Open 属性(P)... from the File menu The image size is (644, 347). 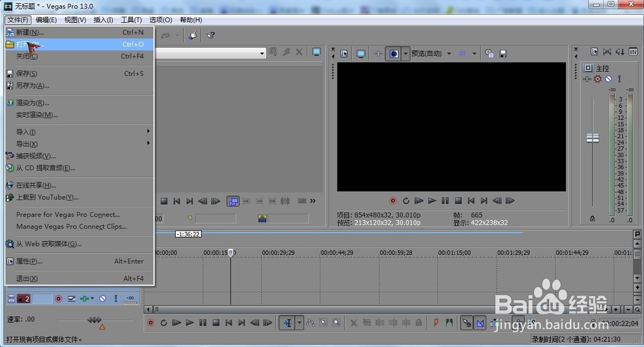pyautogui.click(x=80, y=261)
